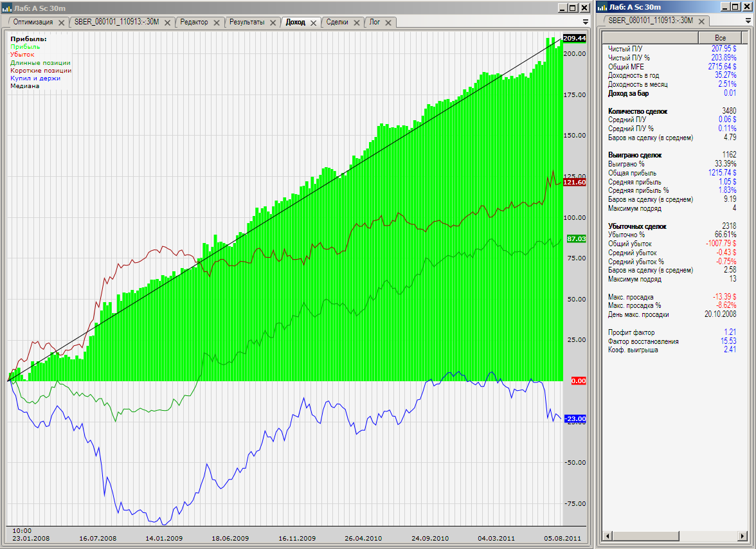Click the Все column header
This screenshot has width=756, height=549.
coord(720,38)
